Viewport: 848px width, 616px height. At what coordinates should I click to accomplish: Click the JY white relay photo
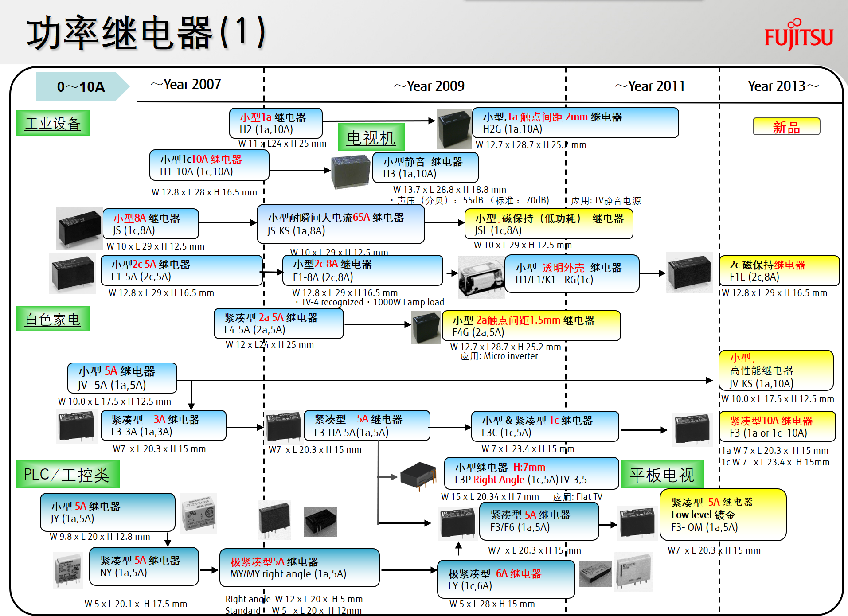tap(199, 513)
